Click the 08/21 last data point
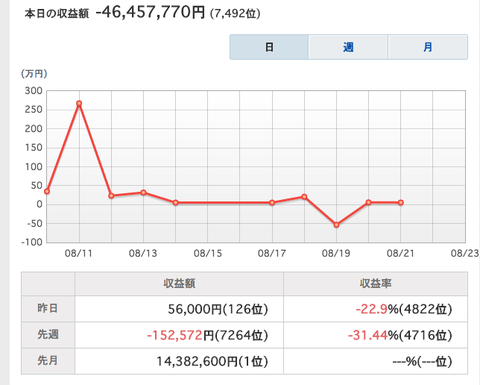The width and height of the screenshot is (480, 385). (x=401, y=203)
